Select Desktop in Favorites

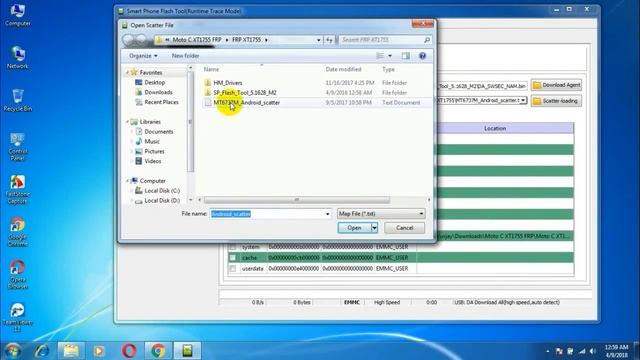point(154,82)
